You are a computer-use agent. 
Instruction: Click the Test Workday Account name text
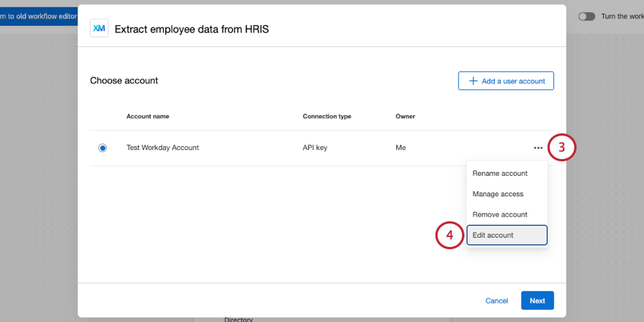(162, 148)
